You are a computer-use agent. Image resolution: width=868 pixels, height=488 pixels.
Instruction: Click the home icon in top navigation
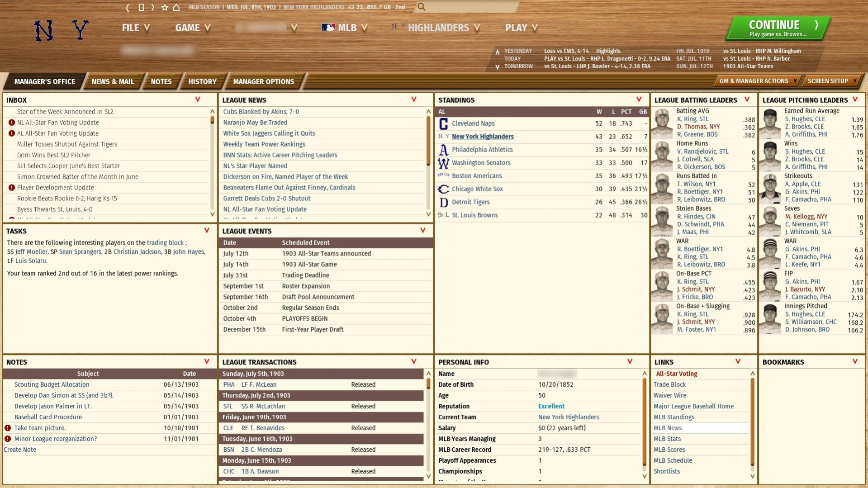point(176,7)
